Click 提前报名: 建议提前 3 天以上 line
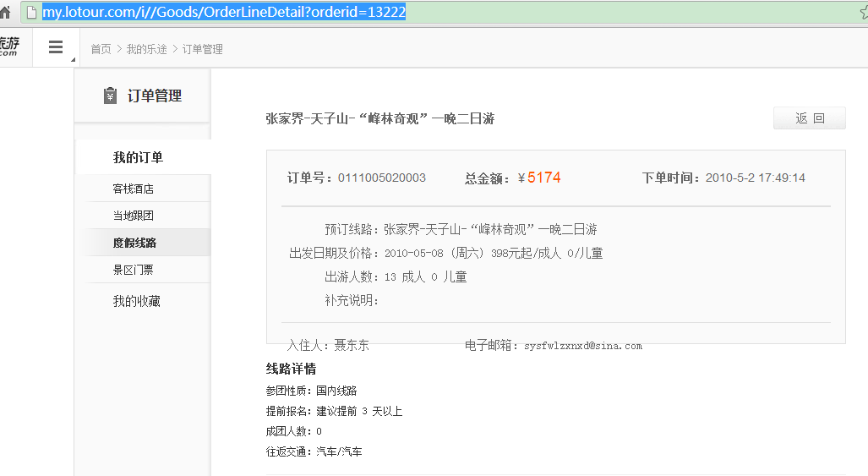 coord(335,411)
